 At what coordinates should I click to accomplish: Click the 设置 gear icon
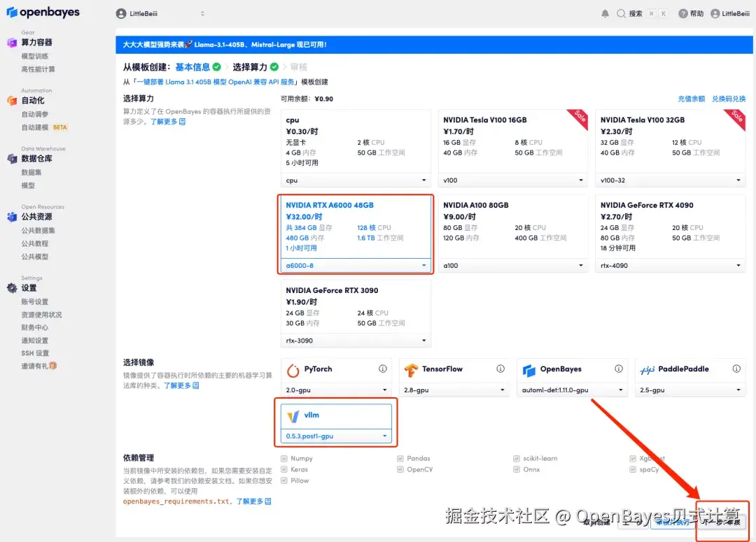[12, 288]
